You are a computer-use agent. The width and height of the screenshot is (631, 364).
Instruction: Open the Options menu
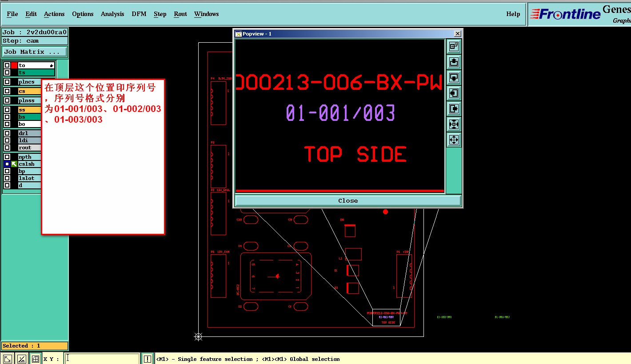tap(83, 14)
